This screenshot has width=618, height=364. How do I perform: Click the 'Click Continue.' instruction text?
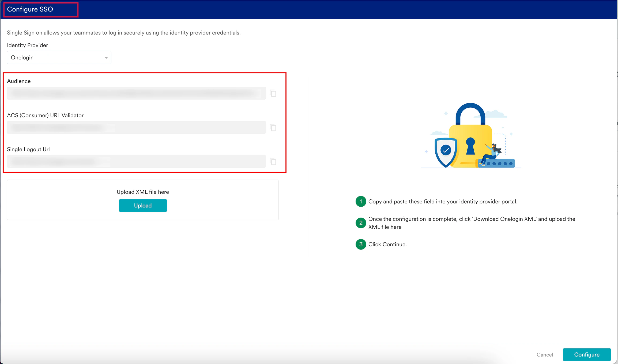pos(387,244)
